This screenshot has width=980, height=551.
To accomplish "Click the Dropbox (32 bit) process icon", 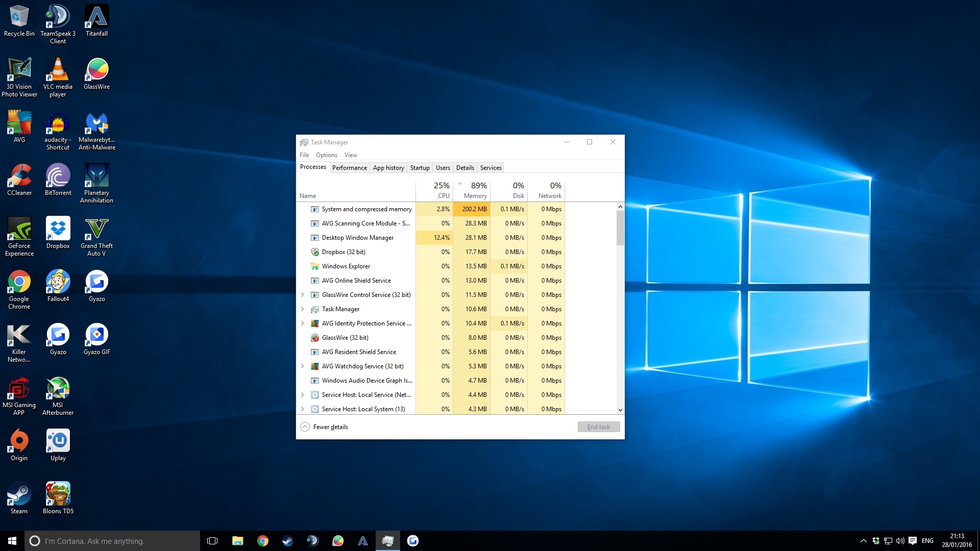I will pyautogui.click(x=315, y=252).
